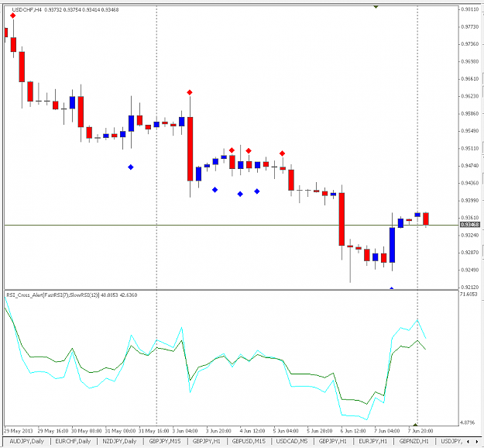Click the 5 Jun 20:00 time label
This screenshot has width=484, height=448.
[x=320, y=431]
